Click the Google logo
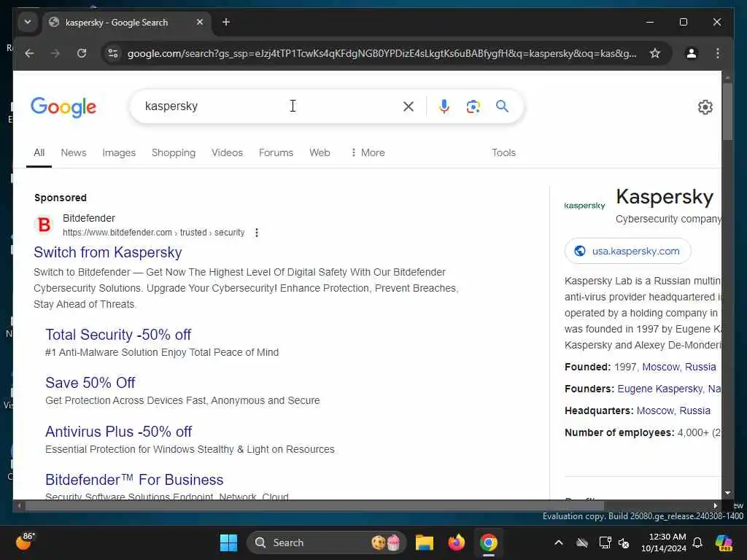This screenshot has height=560, width=747. (63, 106)
